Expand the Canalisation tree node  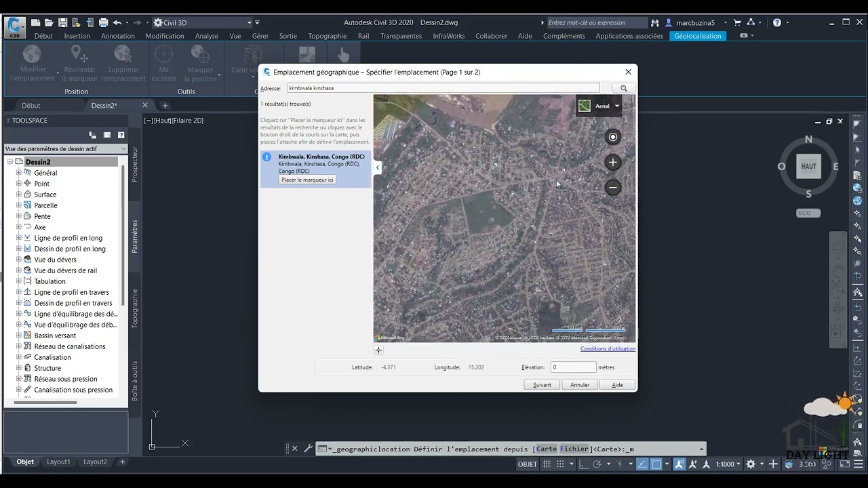click(19, 357)
